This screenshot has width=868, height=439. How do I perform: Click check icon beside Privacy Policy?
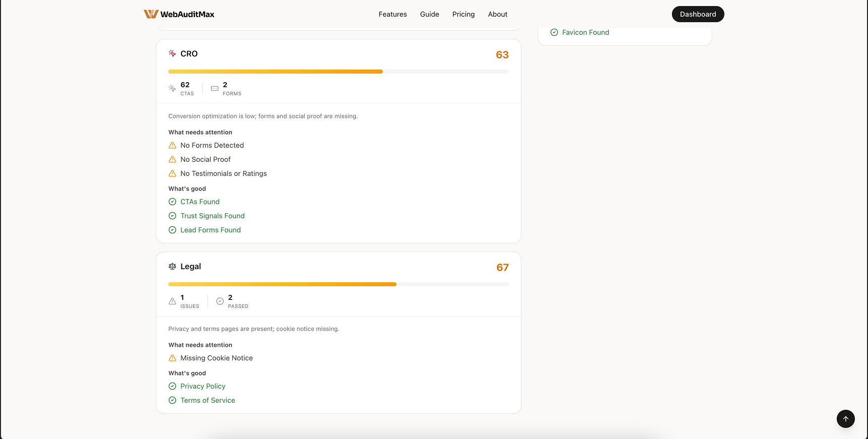(x=172, y=386)
